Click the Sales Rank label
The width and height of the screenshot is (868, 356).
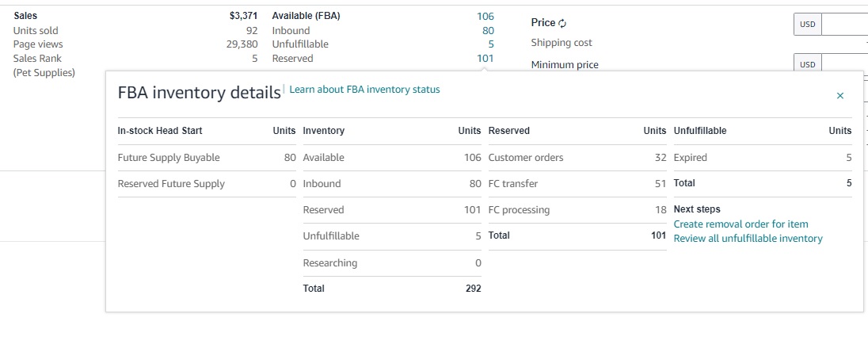point(38,58)
